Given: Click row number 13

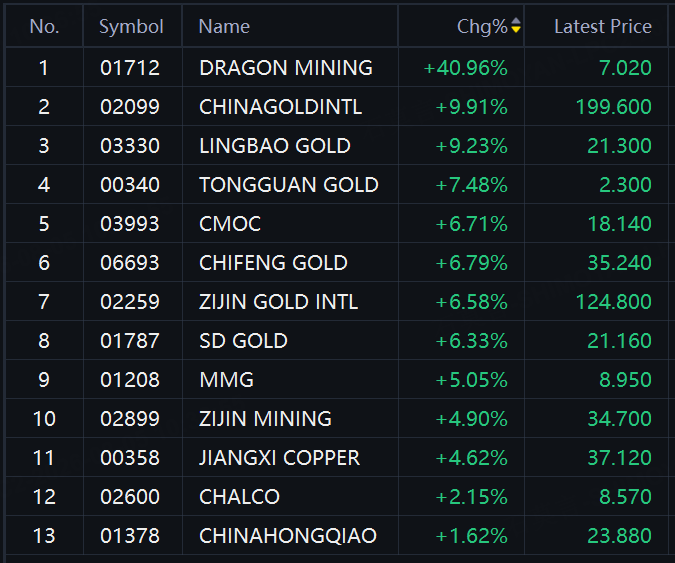Looking at the screenshot, I should (x=44, y=536).
